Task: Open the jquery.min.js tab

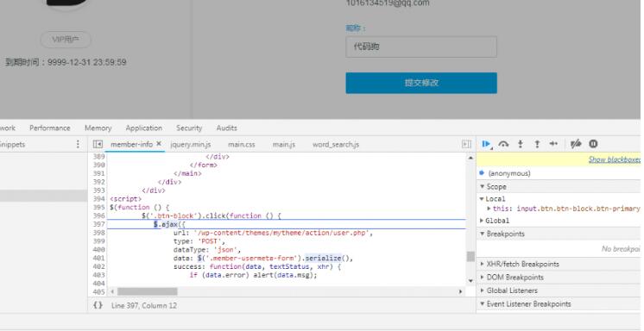Action: pos(191,144)
